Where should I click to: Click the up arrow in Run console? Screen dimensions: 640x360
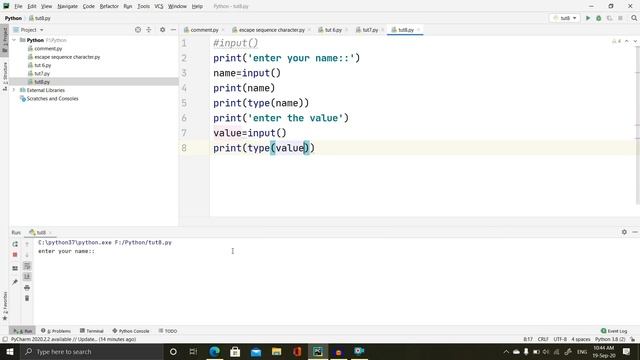point(27,244)
